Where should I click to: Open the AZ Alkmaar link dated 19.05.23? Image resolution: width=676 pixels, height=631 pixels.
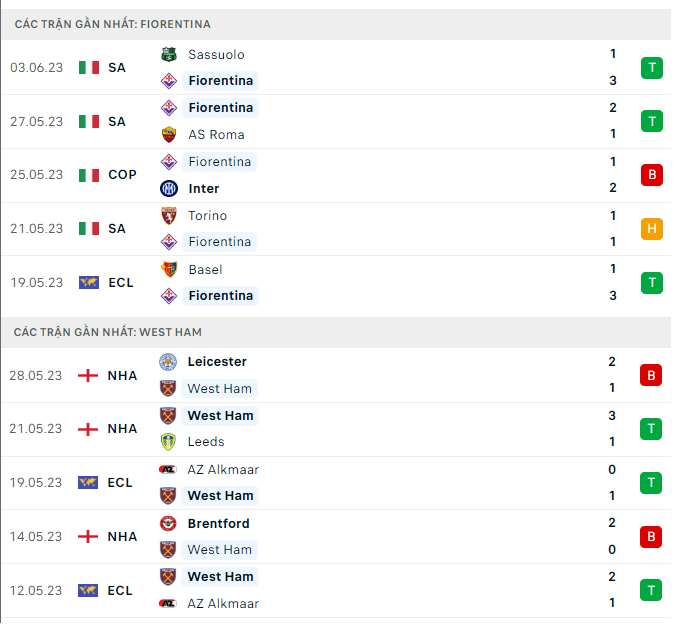click(223, 470)
